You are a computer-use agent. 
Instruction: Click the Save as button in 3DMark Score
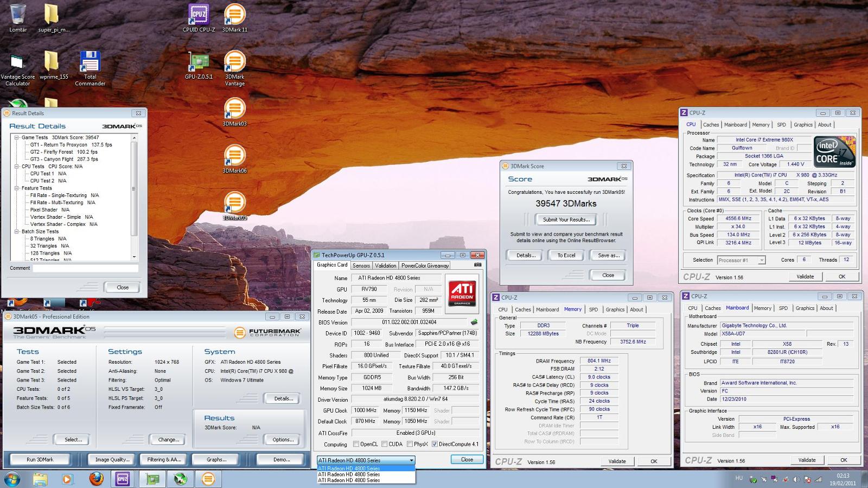click(x=608, y=255)
